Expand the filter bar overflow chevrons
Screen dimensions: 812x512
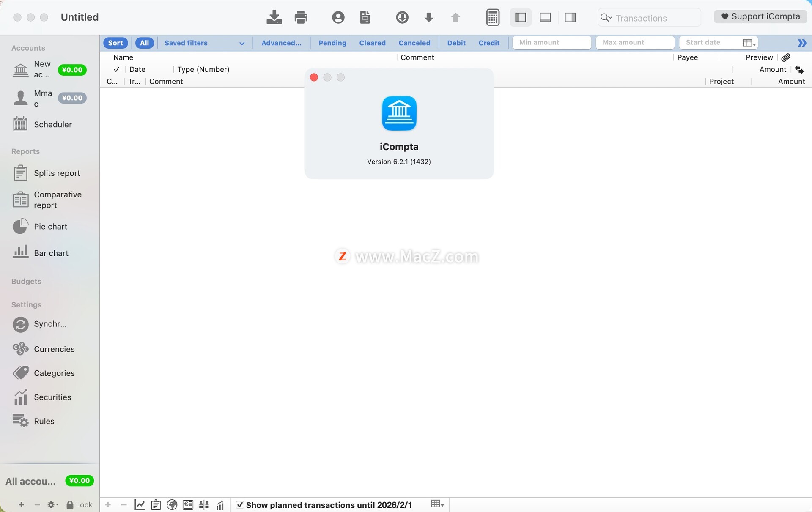pos(802,43)
